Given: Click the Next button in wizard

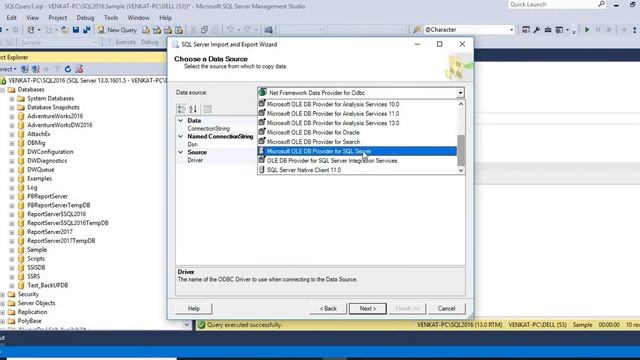Looking at the screenshot, I should tap(367, 309).
